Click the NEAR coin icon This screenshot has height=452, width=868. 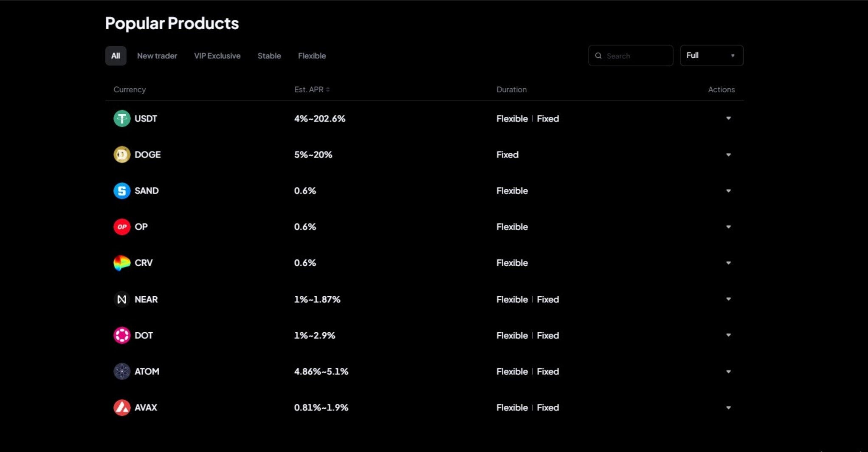pos(122,299)
